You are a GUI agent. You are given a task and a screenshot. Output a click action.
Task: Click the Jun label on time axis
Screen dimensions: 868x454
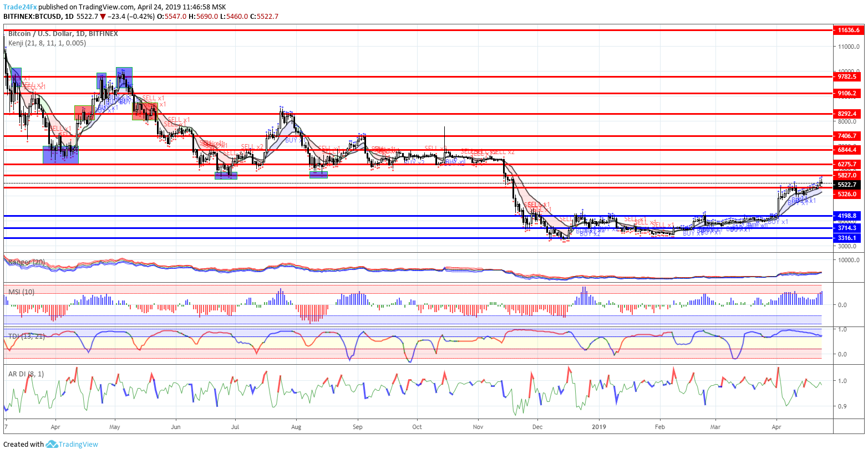click(176, 427)
